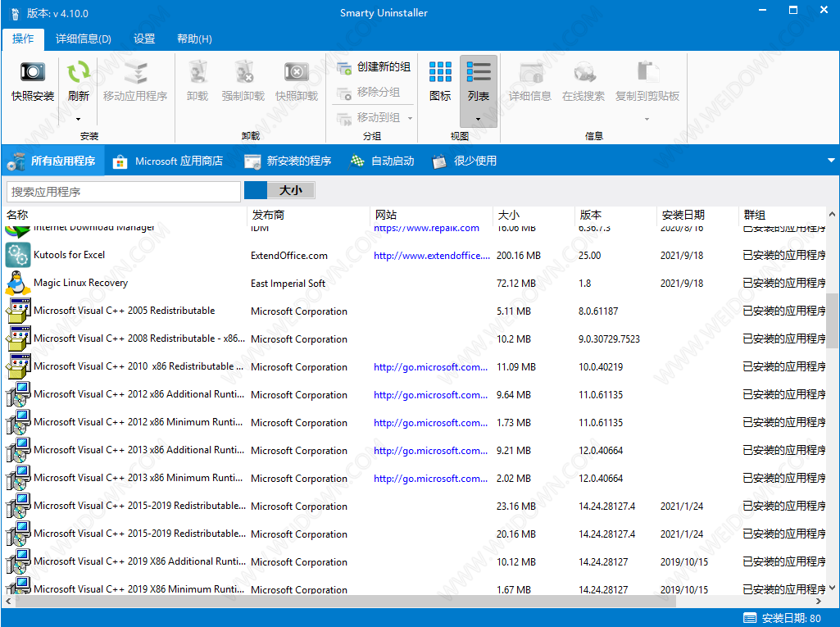This screenshot has height=627, width=840.
Task: Click the 搜索应用程序 search field
Action: pos(124,192)
